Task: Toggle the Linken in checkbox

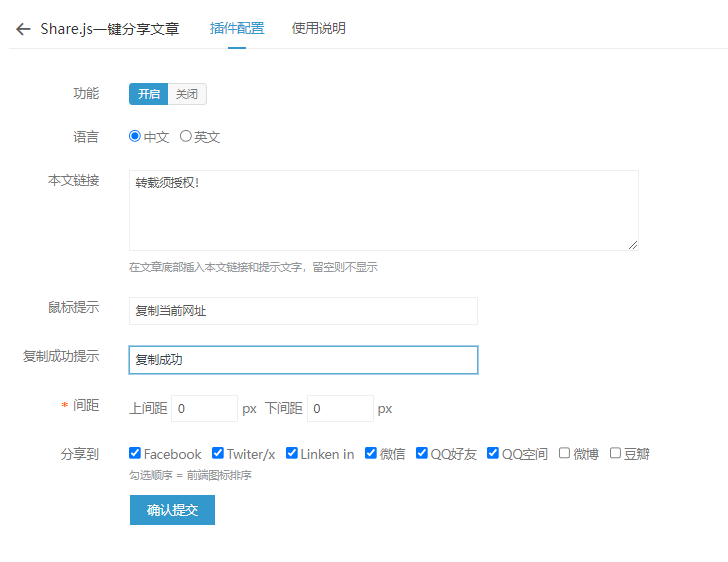Action: point(292,453)
